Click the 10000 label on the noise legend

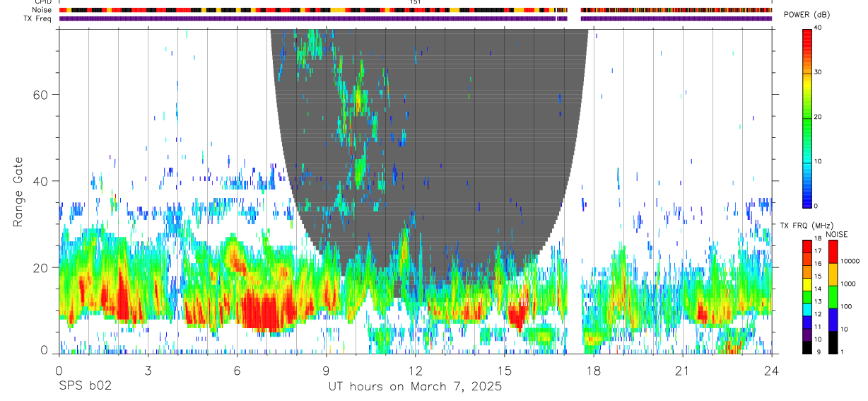pyautogui.click(x=850, y=262)
